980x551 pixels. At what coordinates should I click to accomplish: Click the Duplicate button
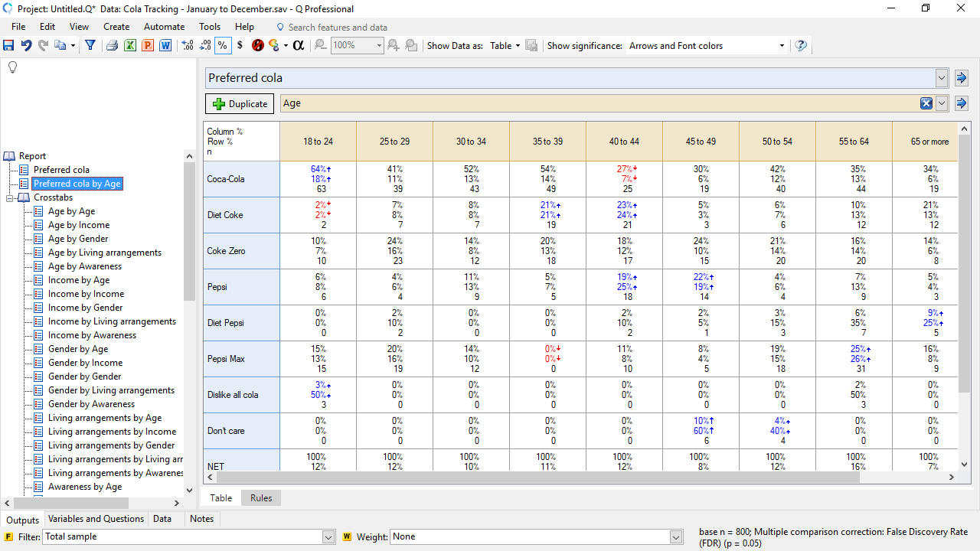click(x=238, y=103)
